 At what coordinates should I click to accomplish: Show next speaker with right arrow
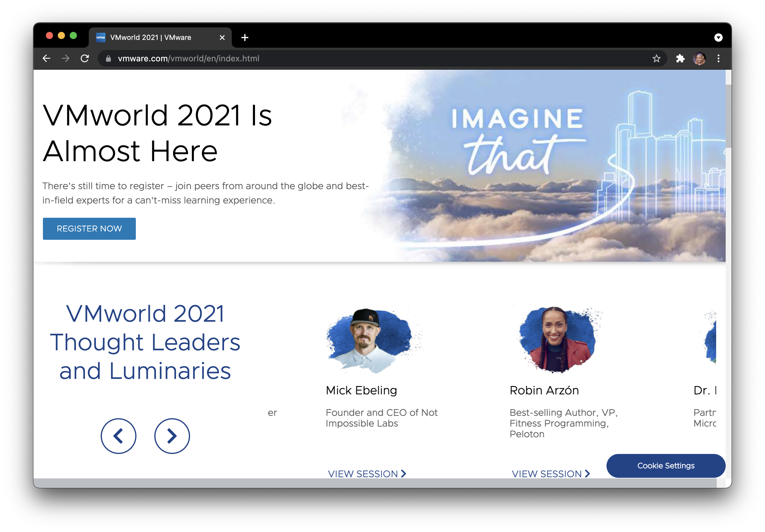(x=172, y=436)
